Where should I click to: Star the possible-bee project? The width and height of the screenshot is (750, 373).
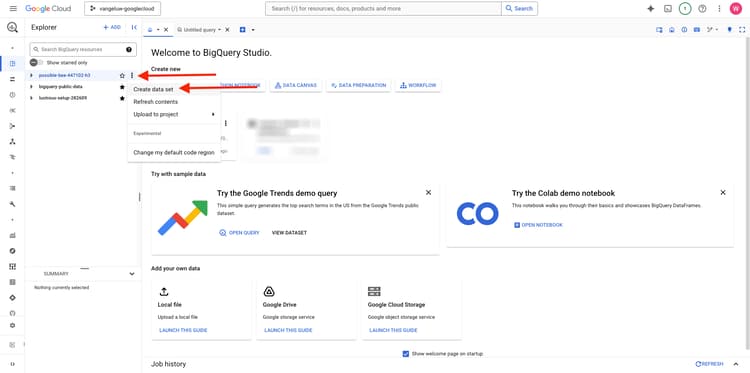tap(122, 76)
